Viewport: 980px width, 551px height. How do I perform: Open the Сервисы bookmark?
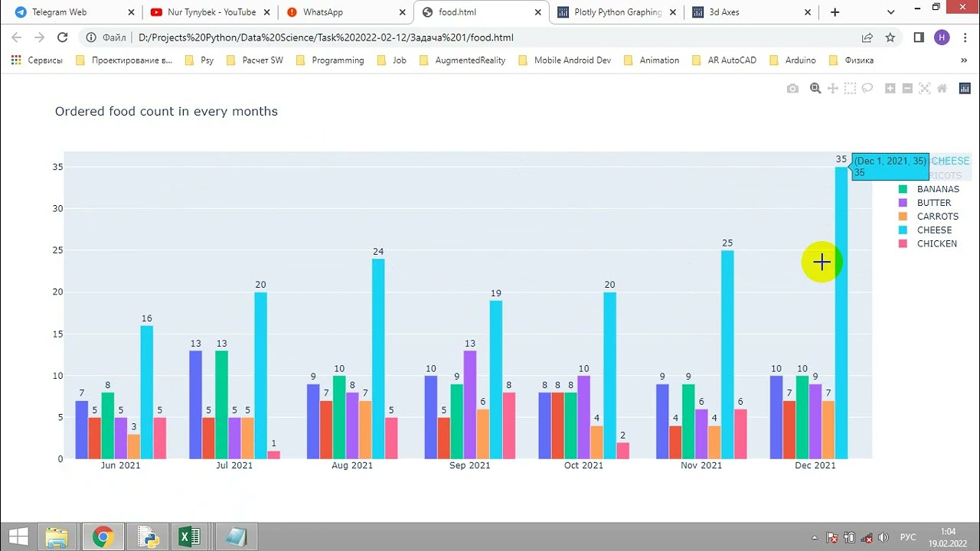click(x=38, y=60)
